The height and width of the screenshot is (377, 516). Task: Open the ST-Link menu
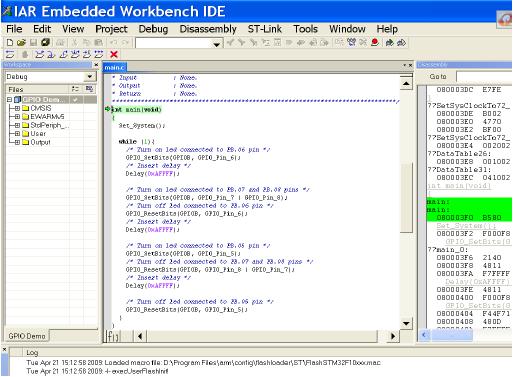[265, 29]
